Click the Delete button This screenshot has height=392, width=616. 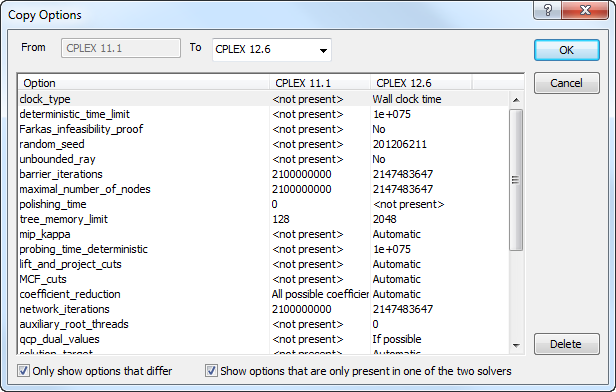click(566, 344)
